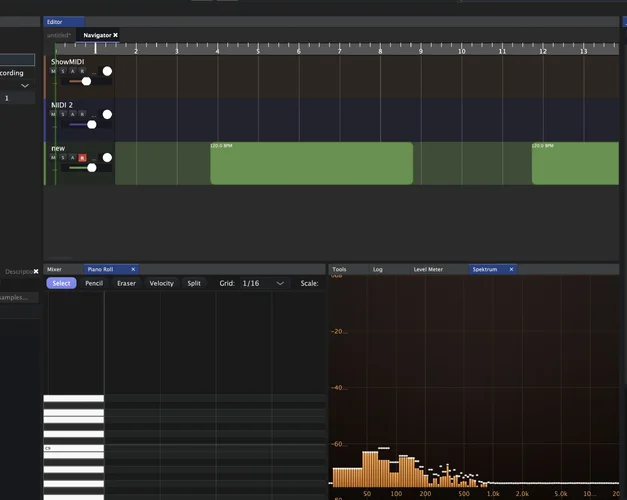Click the ShowMIDI track name
The width and height of the screenshot is (627, 500).
tap(68, 62)
